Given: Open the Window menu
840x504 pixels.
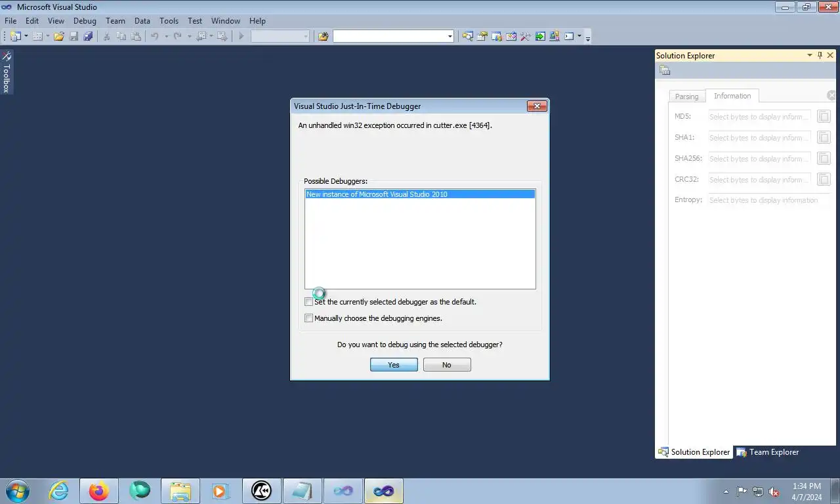Looking at the screenshot, I should (226, 21).
